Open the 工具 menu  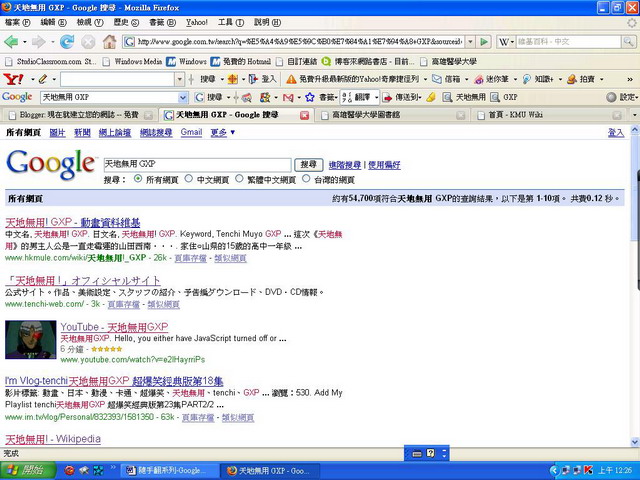tap(231, 22)
